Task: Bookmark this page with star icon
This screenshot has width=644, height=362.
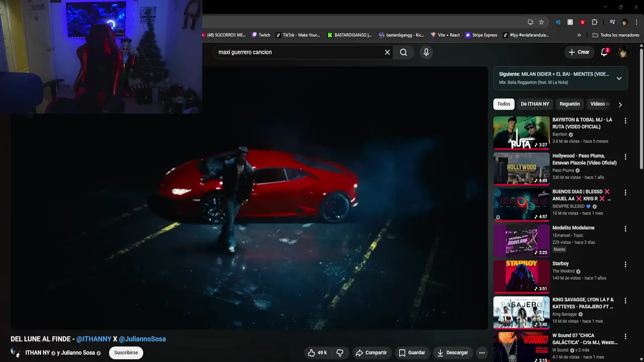Action: pos(541,22)
